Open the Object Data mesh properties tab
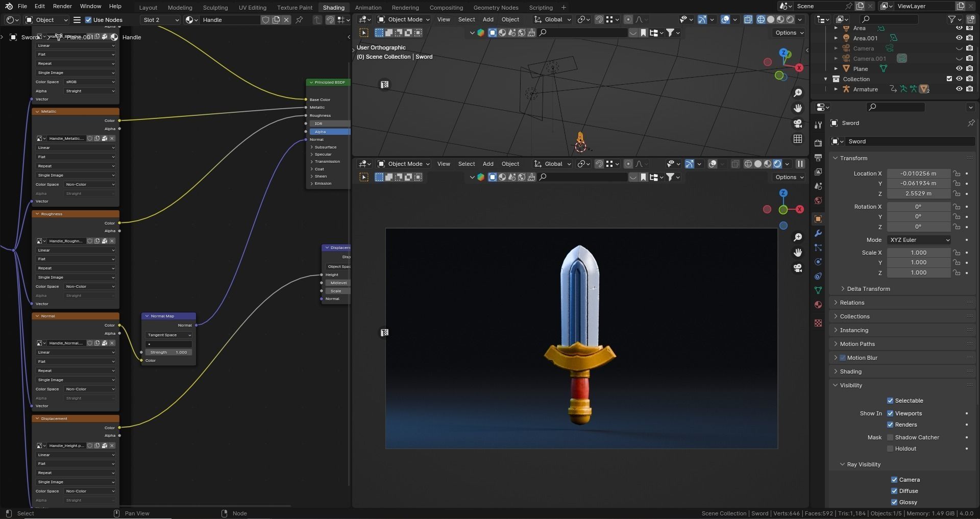This screenshot has height=519, width=980. (818, 290)
